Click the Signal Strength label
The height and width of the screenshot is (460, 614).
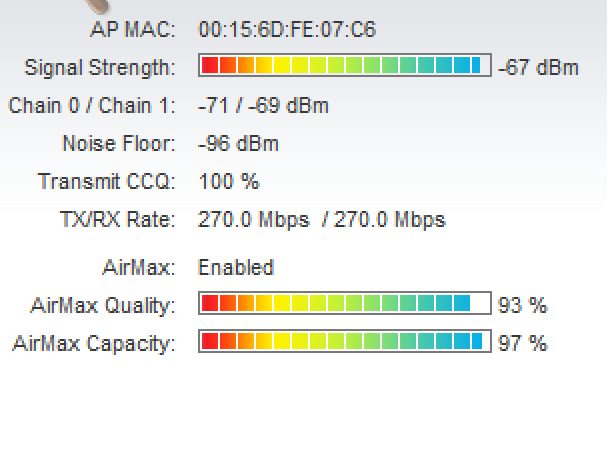tap(99, 68)
